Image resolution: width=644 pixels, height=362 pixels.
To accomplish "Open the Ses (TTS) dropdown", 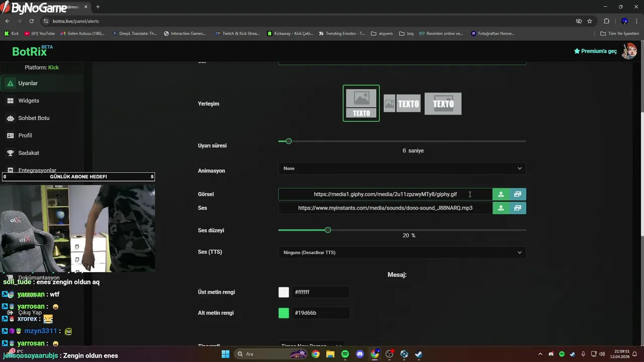I will tap(402, 252).
